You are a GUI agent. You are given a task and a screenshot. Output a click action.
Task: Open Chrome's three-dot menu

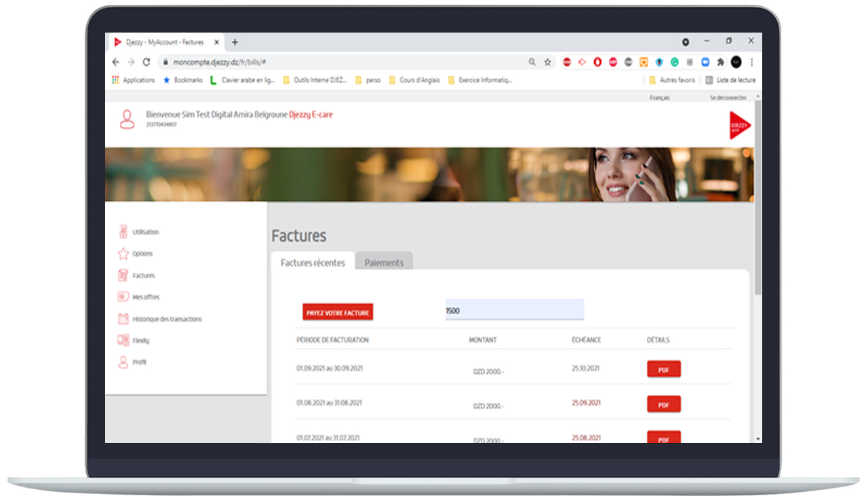click(x=751, y=62)
